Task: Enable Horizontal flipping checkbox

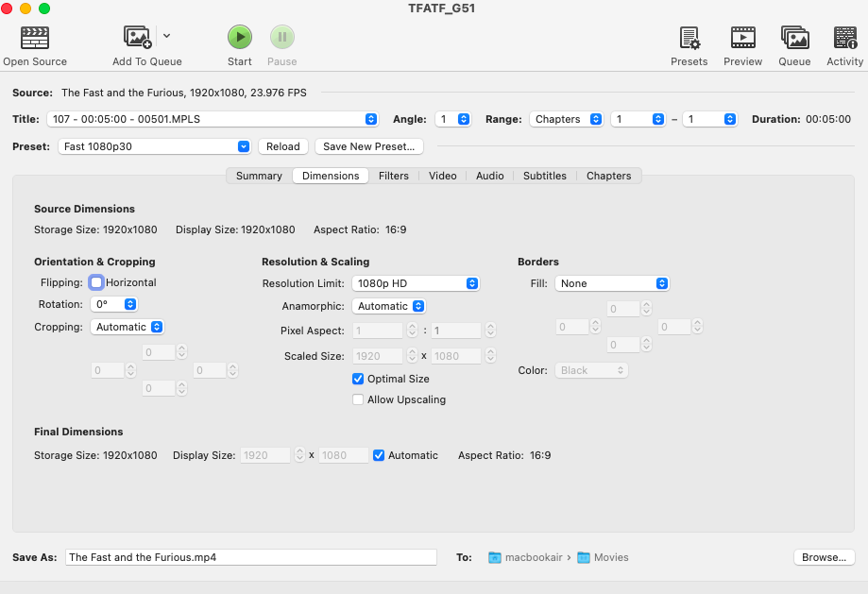Action: click(x=96, y=282)
